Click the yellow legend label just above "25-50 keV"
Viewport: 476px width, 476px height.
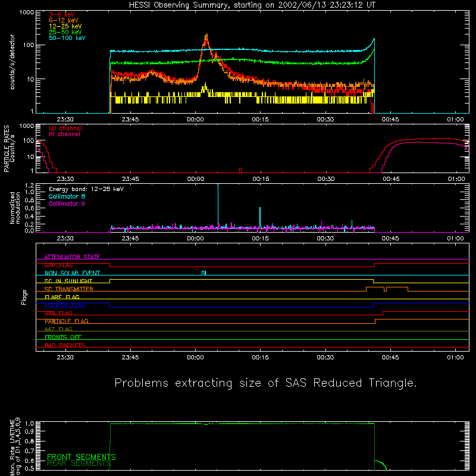65,26
